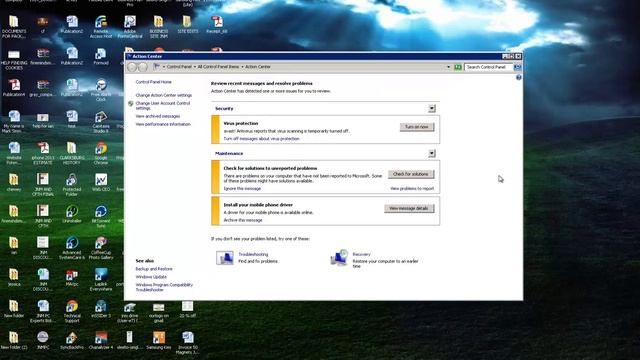
Task: Open Change User Account Control settings link
Action: (x=163, y=106)
